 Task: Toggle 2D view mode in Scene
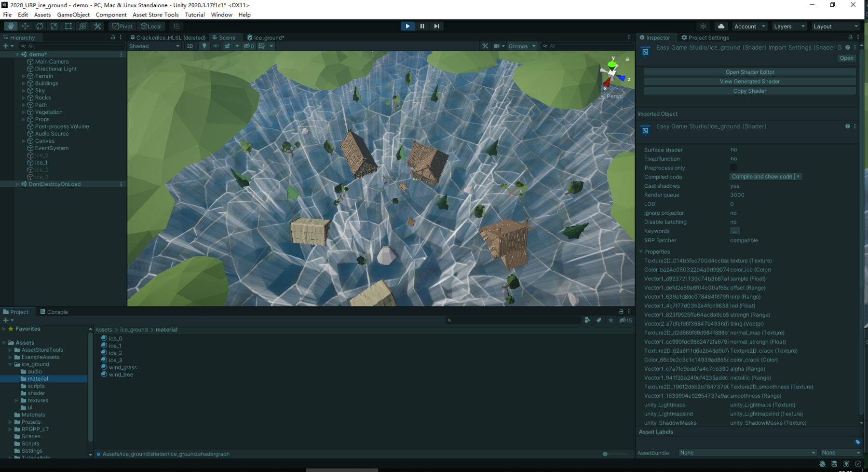(x=190, y=46)
